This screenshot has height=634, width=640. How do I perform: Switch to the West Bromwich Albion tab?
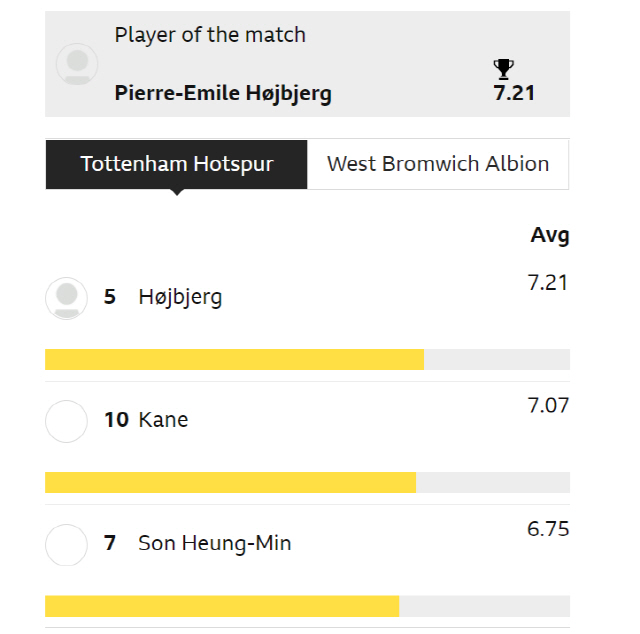pos(438,164)
